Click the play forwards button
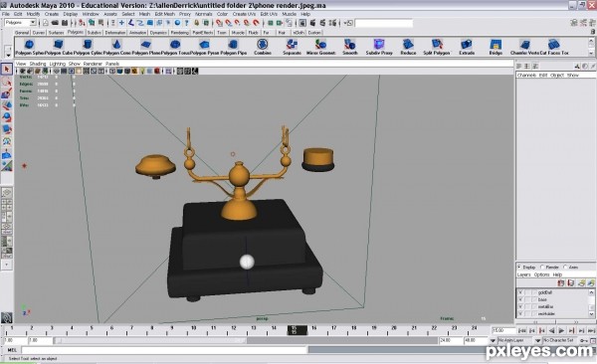Viewport: 597px width, 364px height. coord(561,330)
